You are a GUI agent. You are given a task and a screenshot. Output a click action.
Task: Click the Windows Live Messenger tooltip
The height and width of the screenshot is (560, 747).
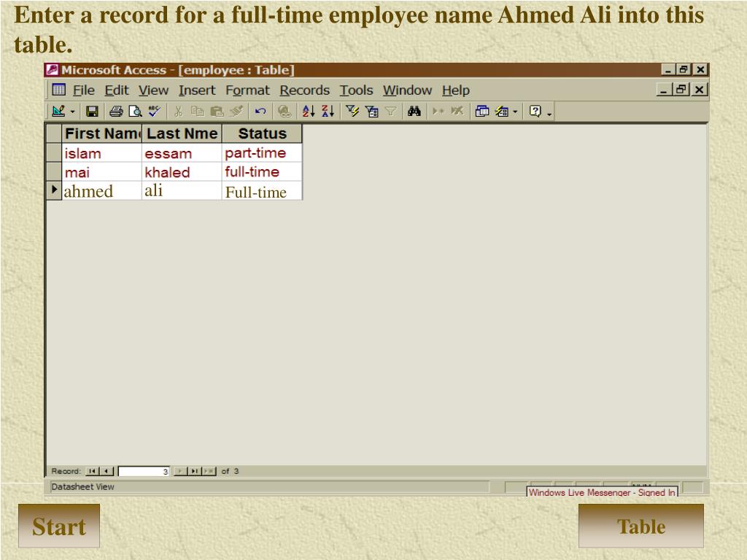602,492
